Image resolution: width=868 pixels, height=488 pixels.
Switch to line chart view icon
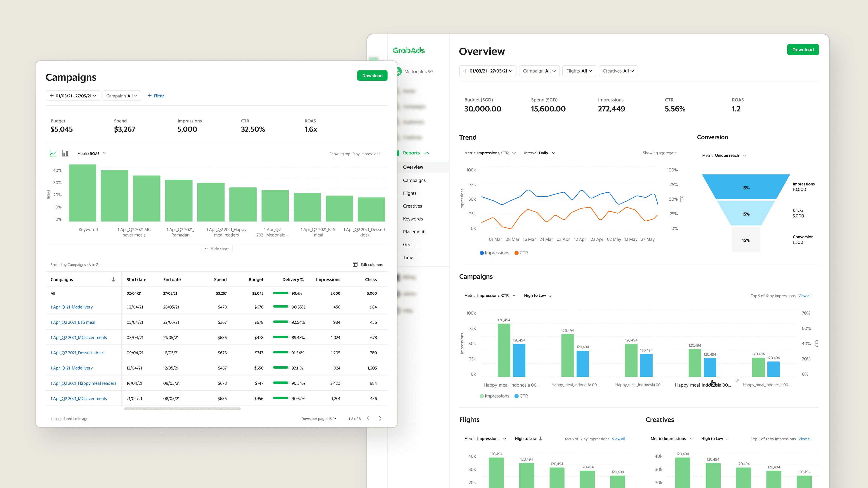(53, 154)
